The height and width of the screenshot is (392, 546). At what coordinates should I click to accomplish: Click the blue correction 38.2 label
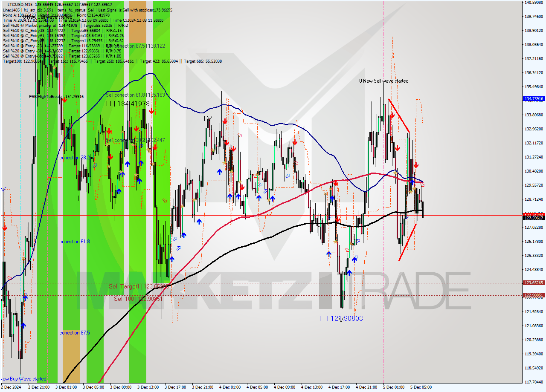[x=75, y=158]
